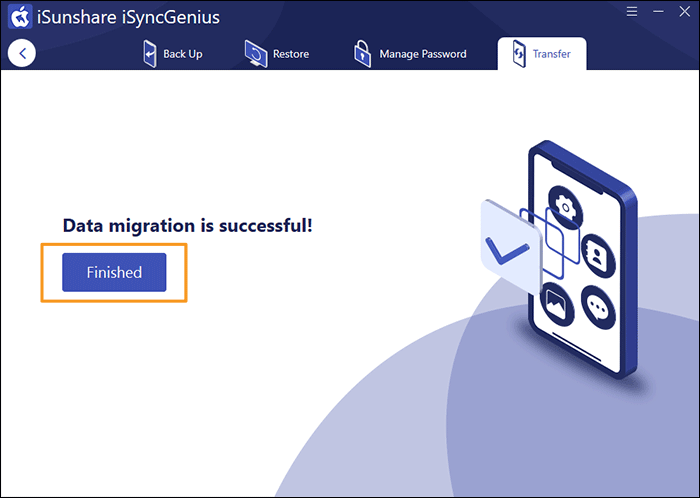Click the Manage Password lock icon
The width and height of the screenshot is (700, 498).
(362, 54)
